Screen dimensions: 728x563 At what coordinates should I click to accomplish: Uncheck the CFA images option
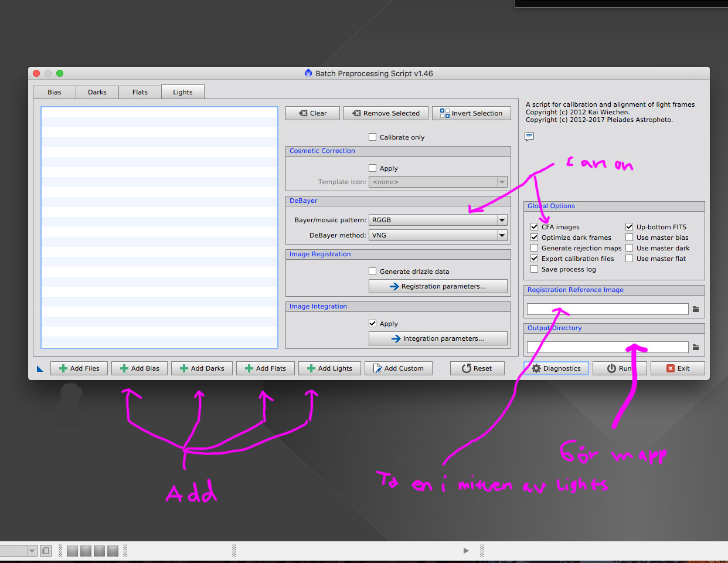(534, 227)
